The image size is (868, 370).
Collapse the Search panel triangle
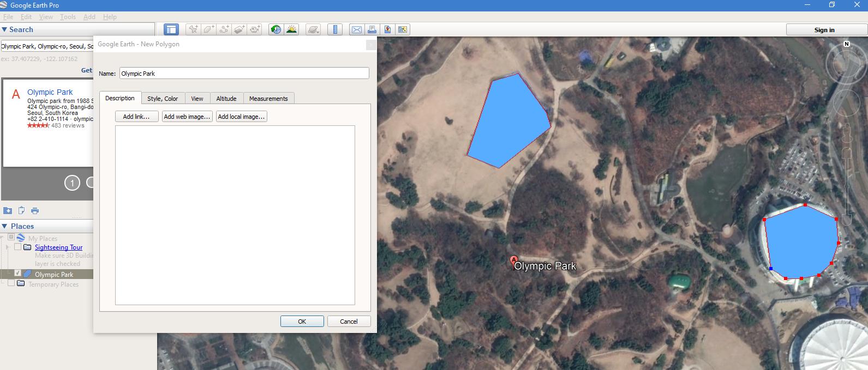click(4, 29)
